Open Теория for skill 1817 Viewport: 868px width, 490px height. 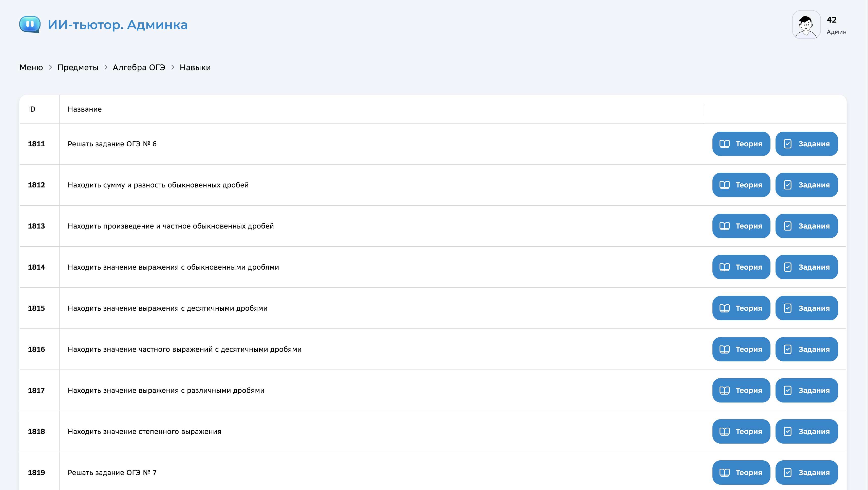tap(741, 390)
